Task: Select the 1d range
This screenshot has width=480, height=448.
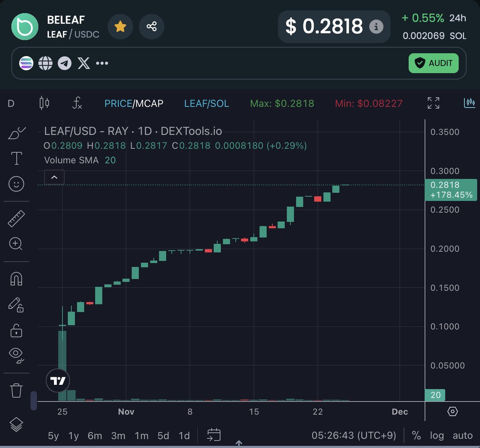Action: 184,436
